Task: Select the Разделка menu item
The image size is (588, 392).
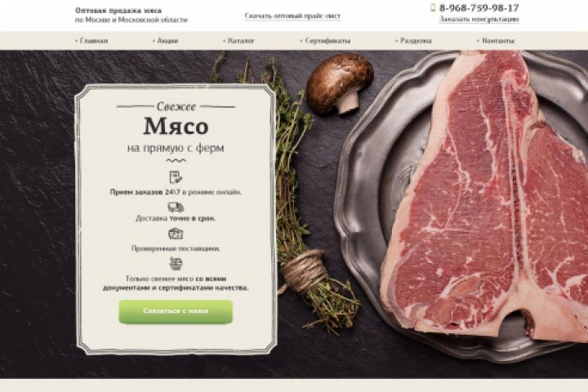Action: pos(416,41)
